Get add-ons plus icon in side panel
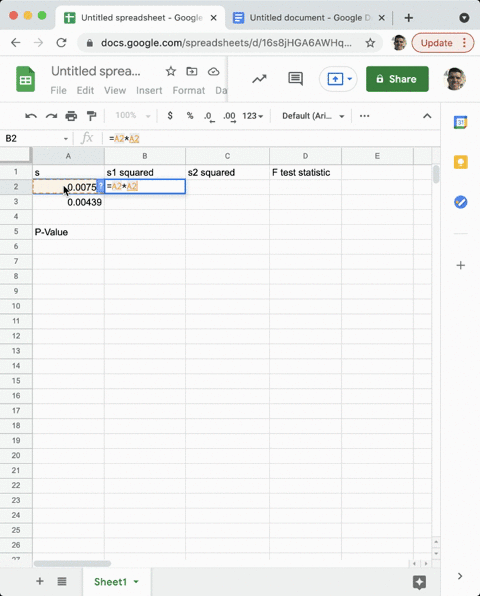The height and width of the screenshot is (596, 480). [x=460, y=265]
